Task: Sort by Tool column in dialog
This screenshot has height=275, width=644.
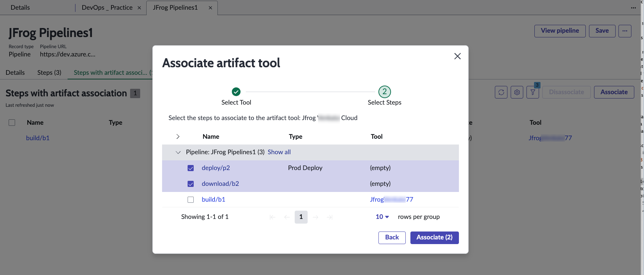Action: (377, 137)
